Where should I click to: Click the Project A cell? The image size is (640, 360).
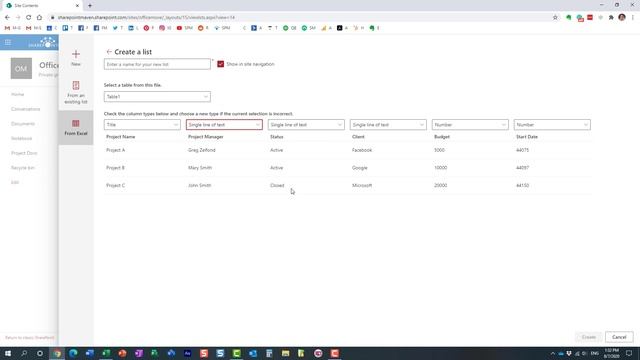pos(116,150)
